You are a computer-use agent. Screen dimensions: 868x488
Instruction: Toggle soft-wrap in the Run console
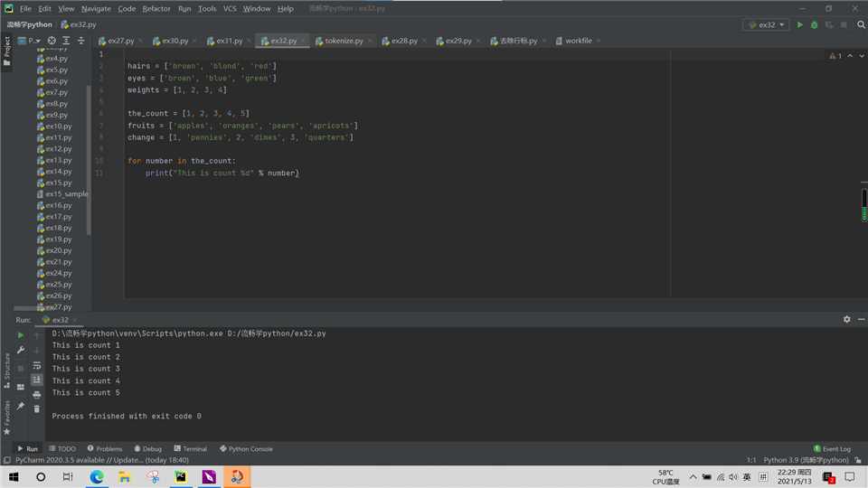click(x=36, y=366)
